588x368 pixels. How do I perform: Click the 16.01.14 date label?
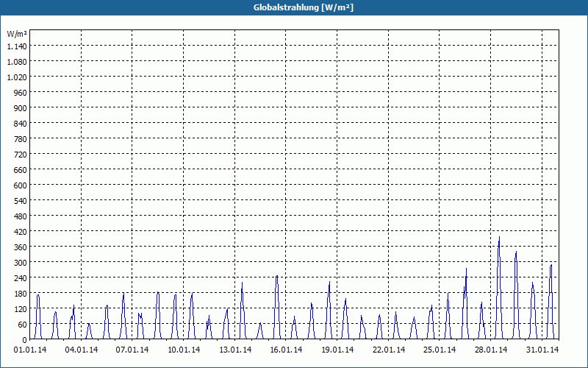click(x=286, y=350)
